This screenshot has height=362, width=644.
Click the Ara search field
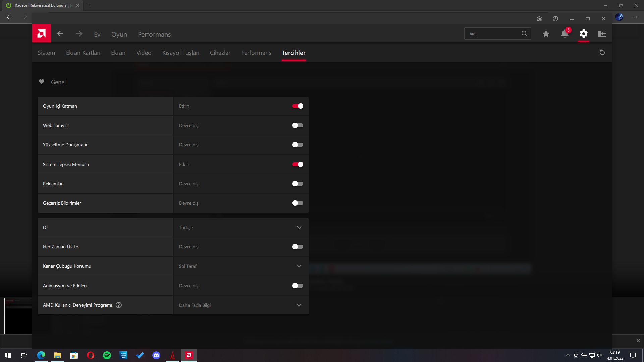point(493,34)
